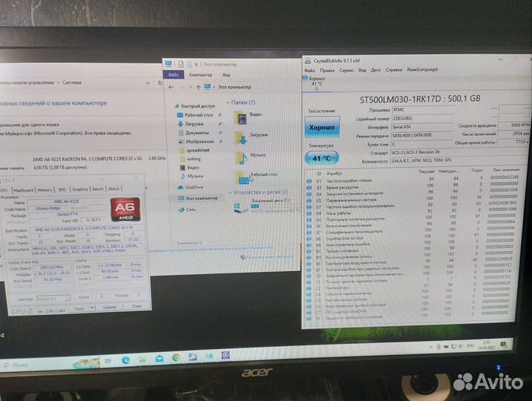Select Сеть in the Explorer sidebar
The width and height of the screenshot is (532, 401).
(x=187, y=210)
